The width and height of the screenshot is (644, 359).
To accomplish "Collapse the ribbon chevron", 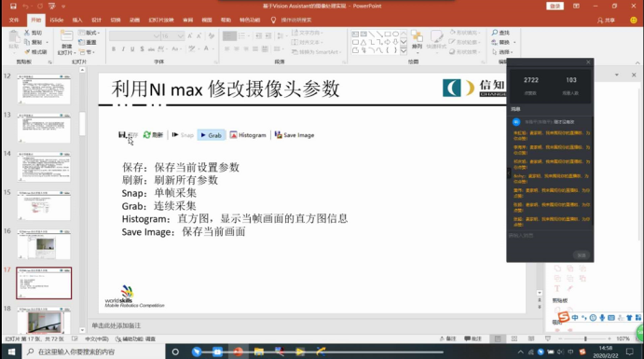I will 637,62.
